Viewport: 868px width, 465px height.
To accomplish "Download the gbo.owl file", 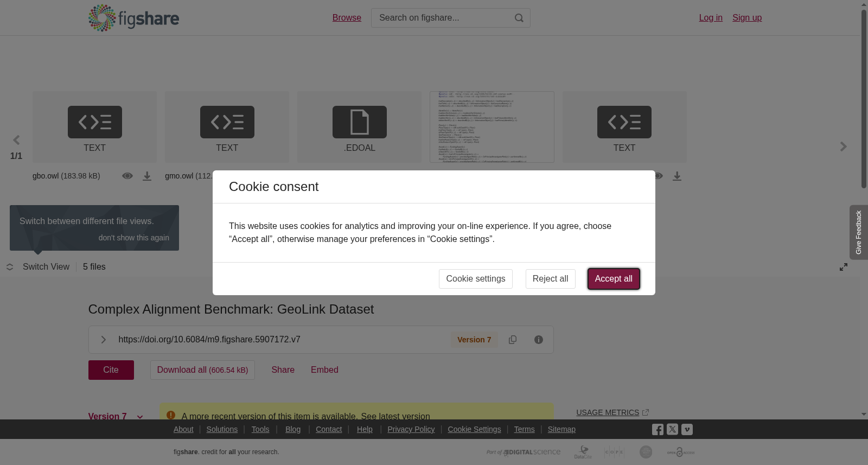I will (147, 176).
